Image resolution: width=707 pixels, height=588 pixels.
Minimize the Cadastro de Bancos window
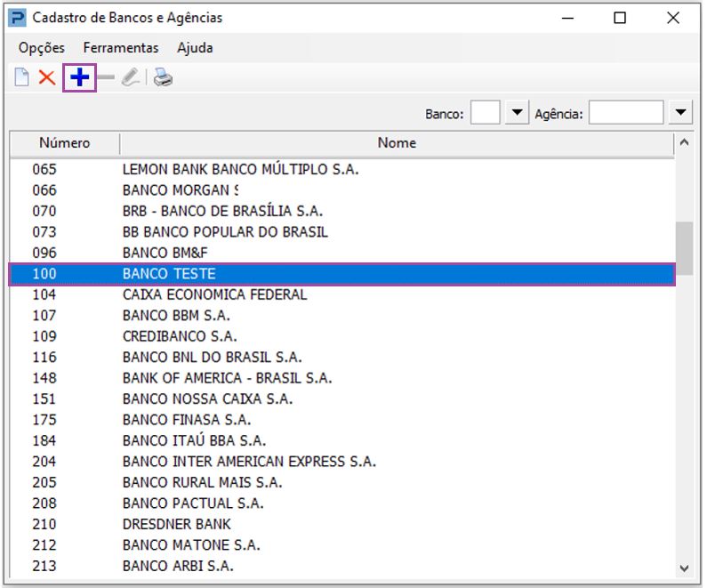(x=567, y=18)
